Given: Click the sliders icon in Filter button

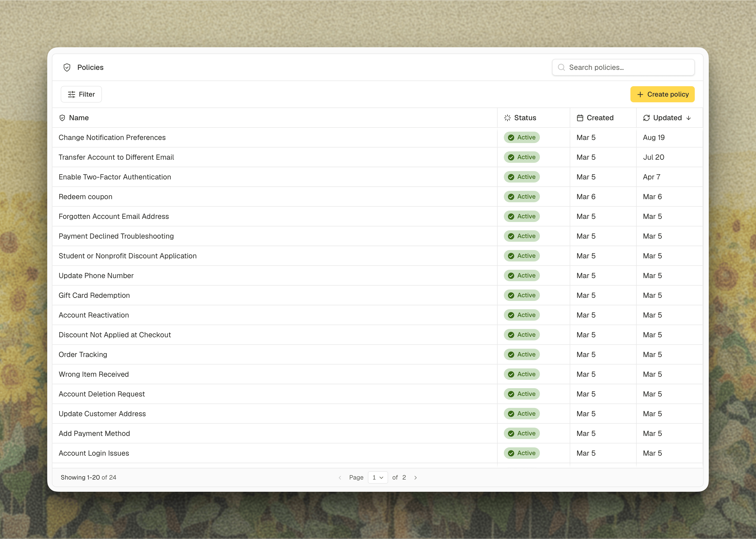Looking at the screenshot, I should [72, 95].
